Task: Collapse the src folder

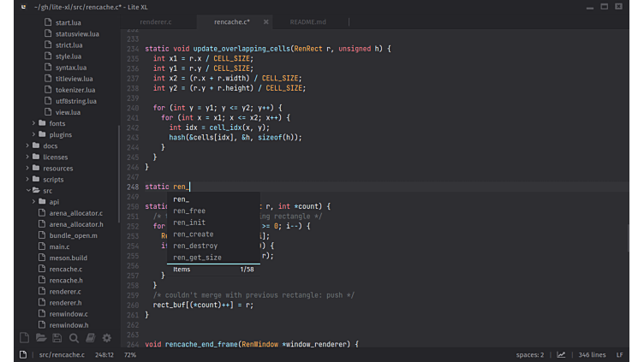Action: (47, 191)
